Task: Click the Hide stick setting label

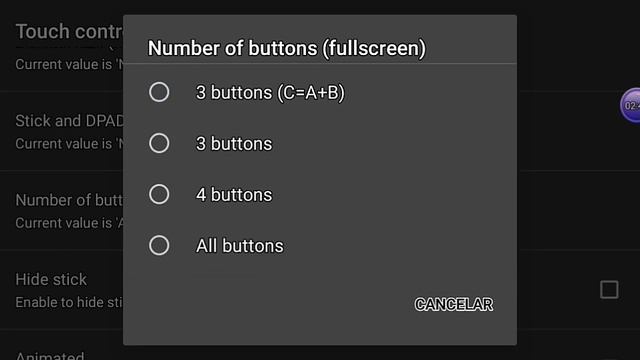Action: 51,280
